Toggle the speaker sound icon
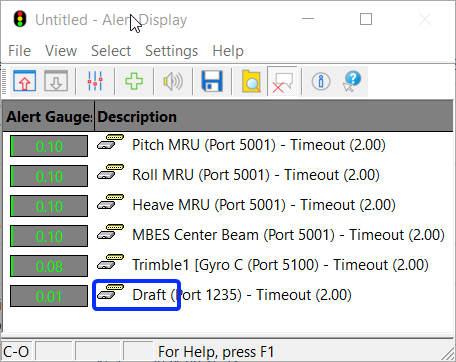The image size is (456, 362). tap(173, 81)
